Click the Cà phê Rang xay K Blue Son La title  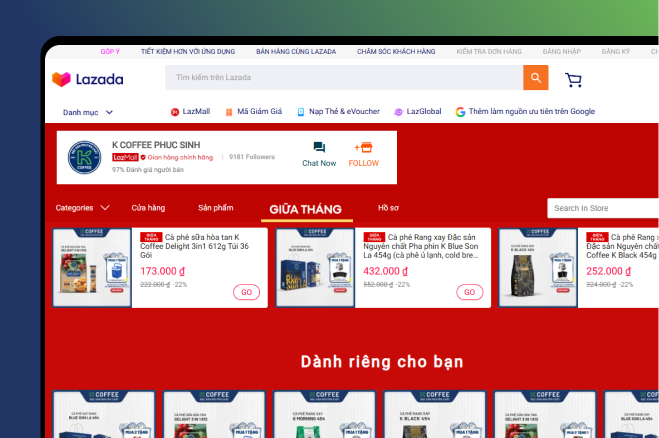pyautogui.click(x=421, y=246)
